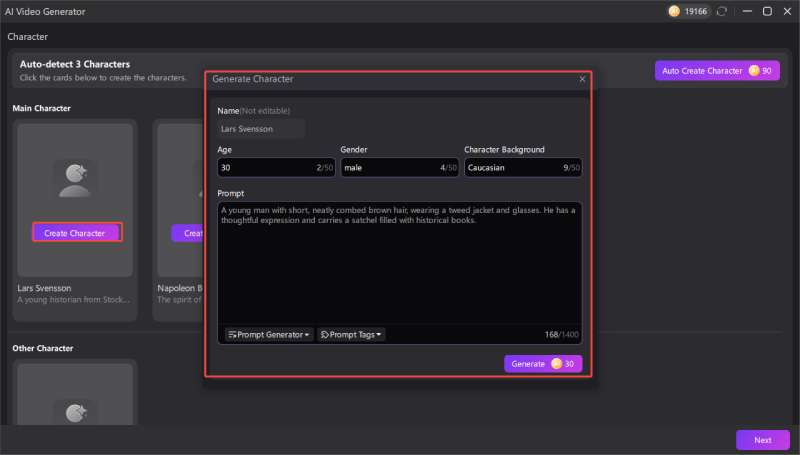Image resolution: width=800 pixels, height=455 pixels.
Task: Click into the Age input field
Action: [265, 168]
